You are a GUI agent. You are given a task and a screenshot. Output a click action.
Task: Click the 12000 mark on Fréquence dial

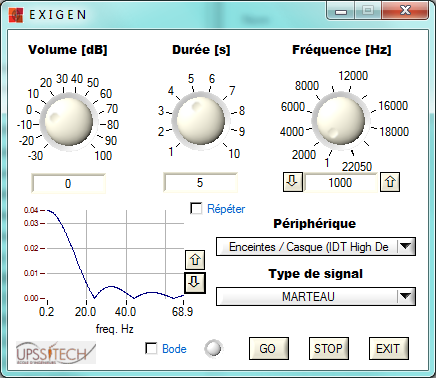pos(353,76)
